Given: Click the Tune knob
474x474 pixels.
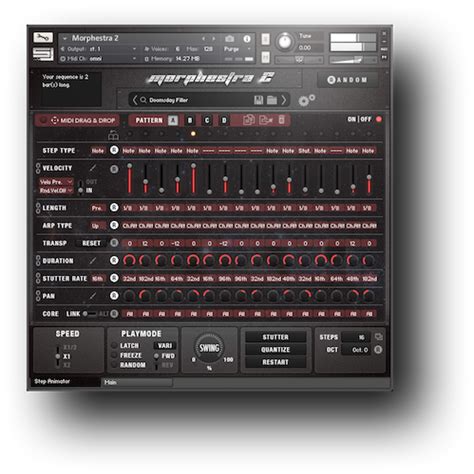Looking at the screenshot, I should click(x=284, y=42).
